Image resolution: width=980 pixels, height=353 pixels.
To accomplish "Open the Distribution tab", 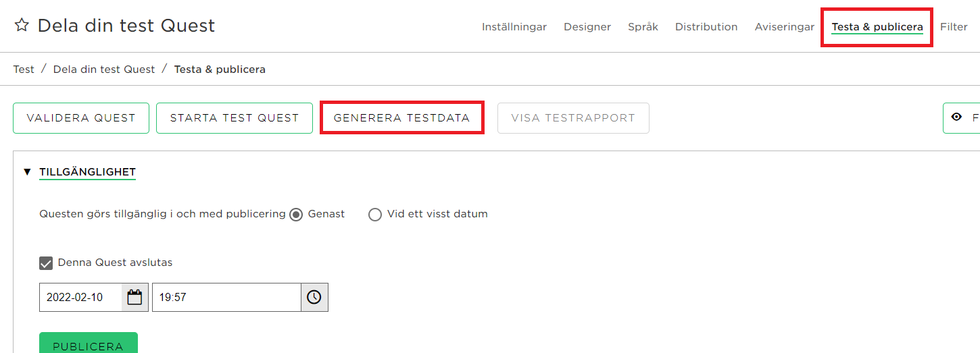I will 706,27.
